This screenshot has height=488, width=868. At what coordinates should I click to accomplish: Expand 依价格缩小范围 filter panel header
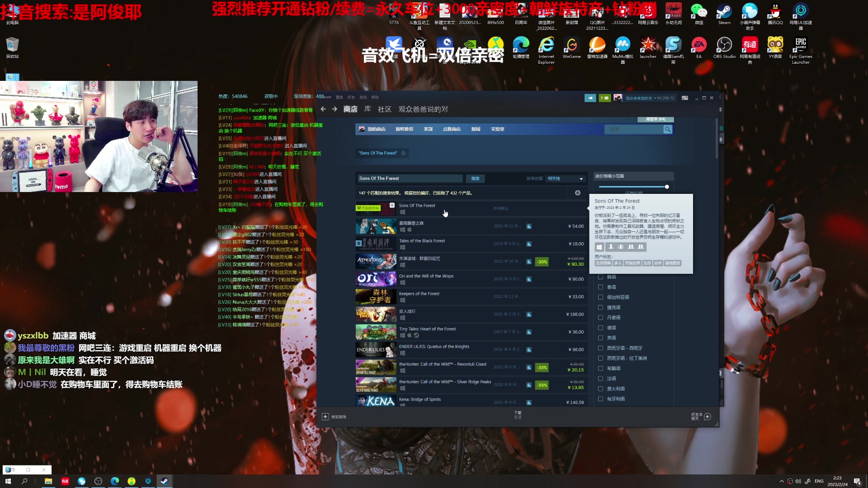[x=633, y=176]
